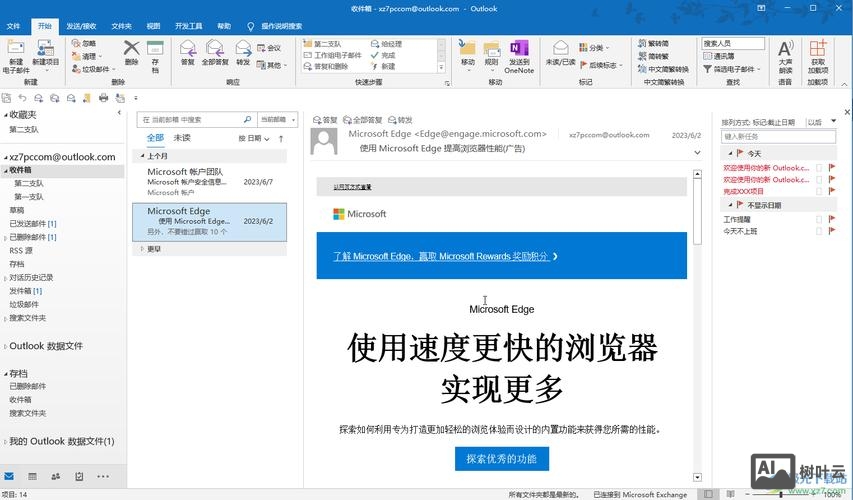Click 答复 in reading pane header
Screen dimensions: 853x500
pos(325,120)
